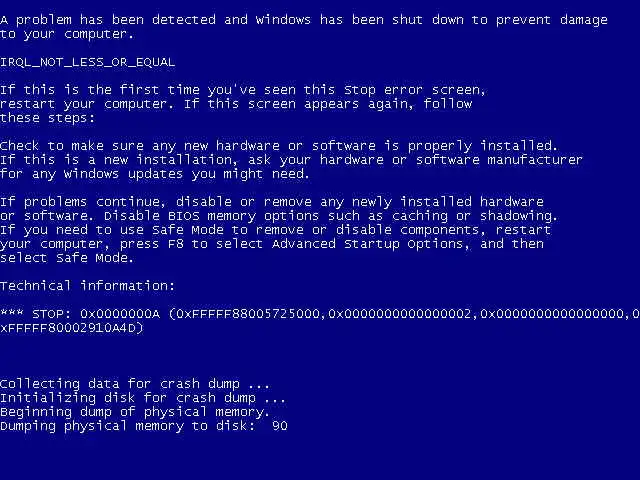Click the third parameter 0x0000000000000000
The image size is (640, 480).
(x=551, y=314)
